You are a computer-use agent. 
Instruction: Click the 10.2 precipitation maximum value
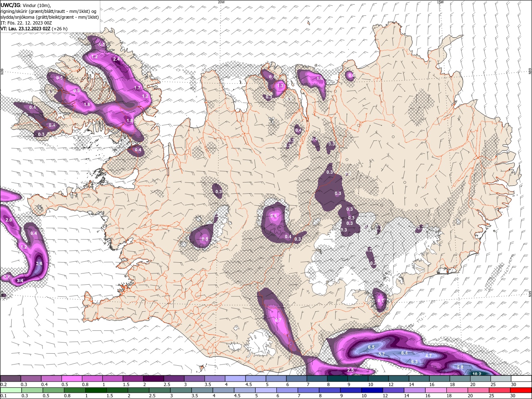(x=477, y=374)
